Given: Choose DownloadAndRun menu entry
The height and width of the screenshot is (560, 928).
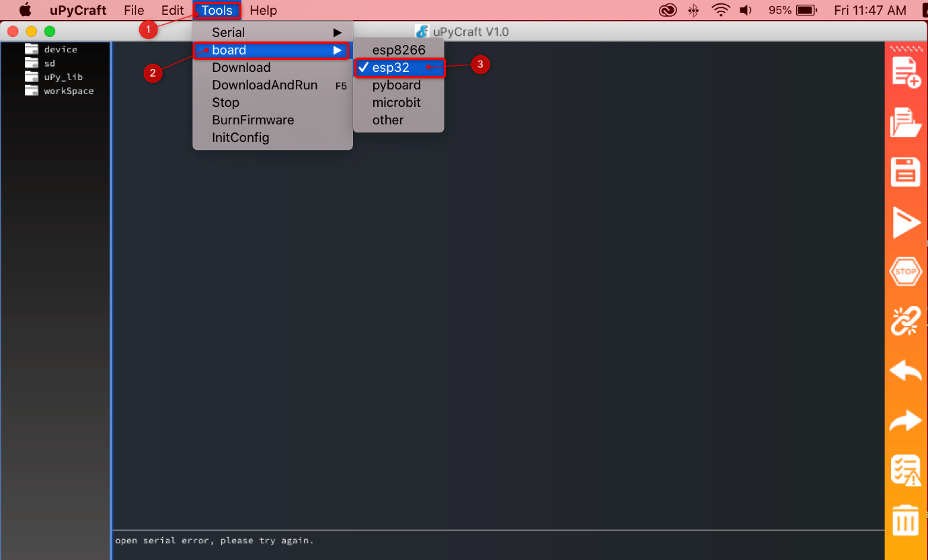Looking at the screenshot, I should point(272,85).
